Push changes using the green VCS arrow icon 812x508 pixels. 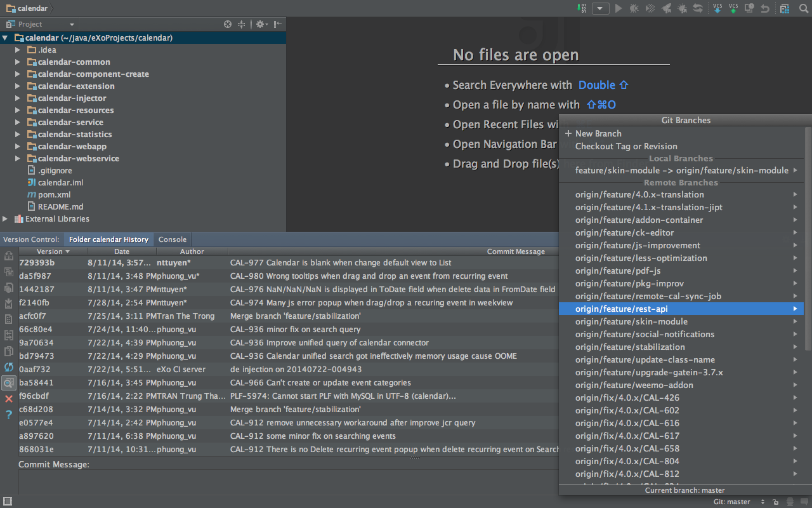click(733, 8)
